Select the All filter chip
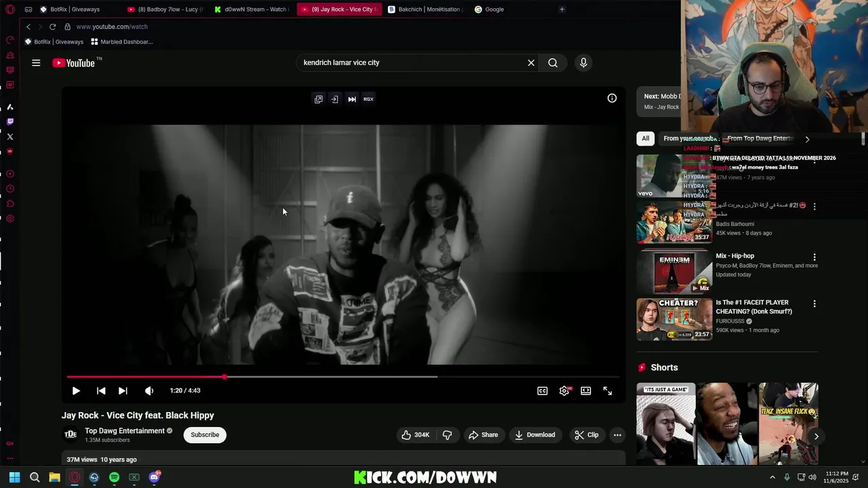Screen dimensions: 868x488 click(x=646, y=139)
